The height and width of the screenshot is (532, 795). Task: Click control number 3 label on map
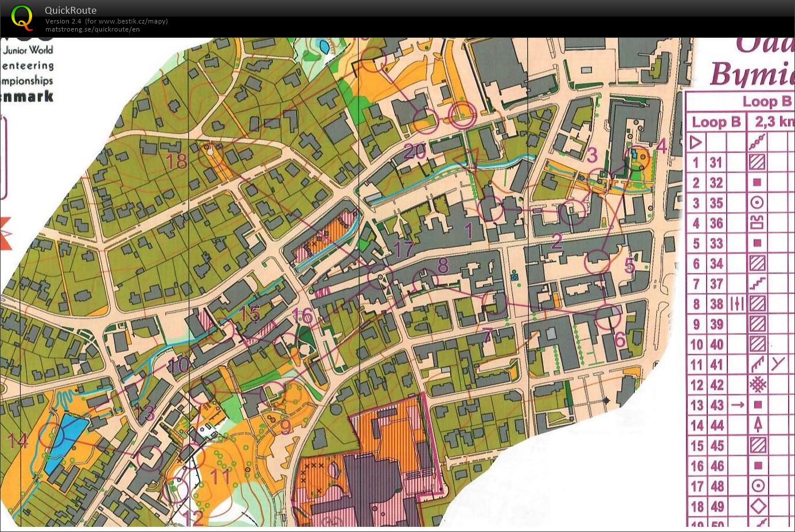592,155
